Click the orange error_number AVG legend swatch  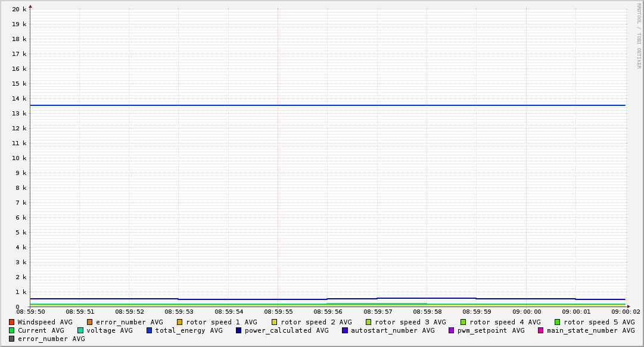tap(90, 322)
